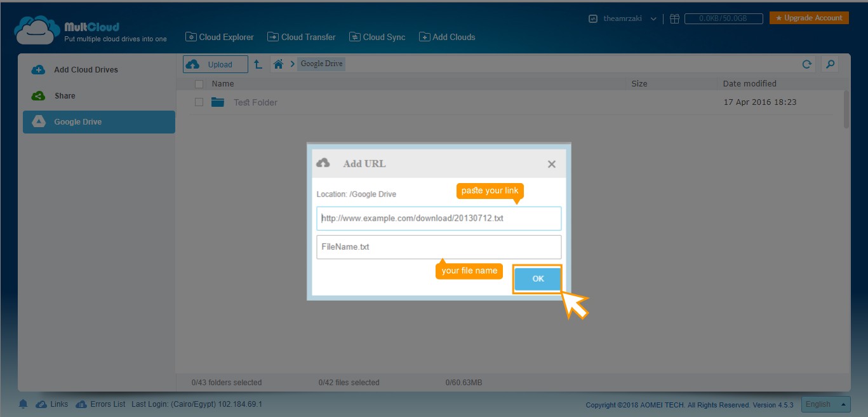868x417 pixels.
Task: Sort by Size column
Action: pyautogui.click(x=639, y=83)
